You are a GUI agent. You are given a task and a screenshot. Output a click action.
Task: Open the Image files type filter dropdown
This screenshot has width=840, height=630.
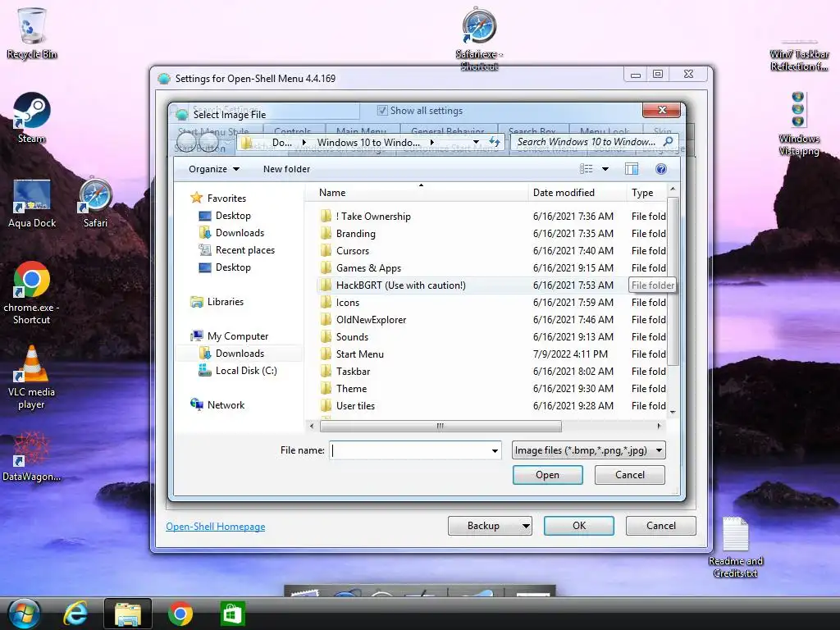coord(589,450)
